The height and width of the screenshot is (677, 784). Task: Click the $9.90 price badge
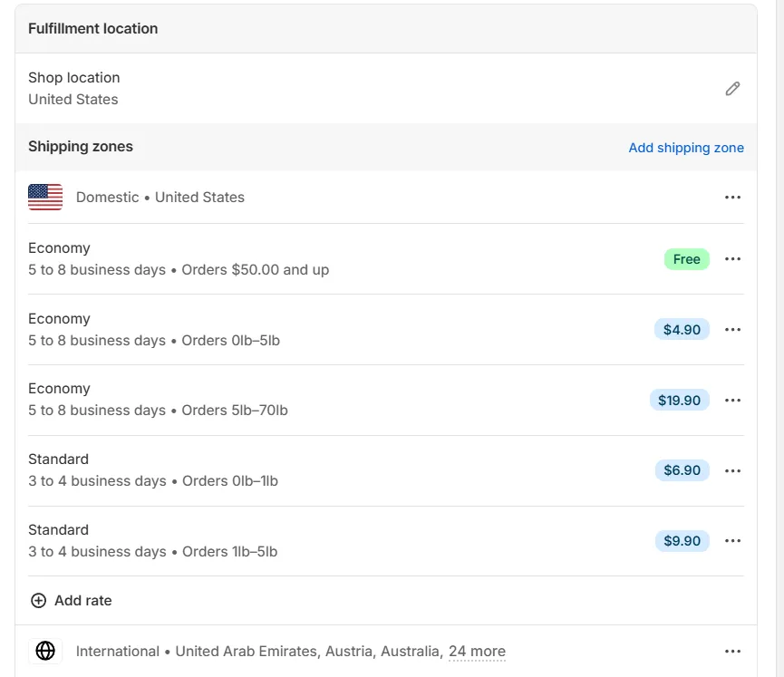(682, 540)
